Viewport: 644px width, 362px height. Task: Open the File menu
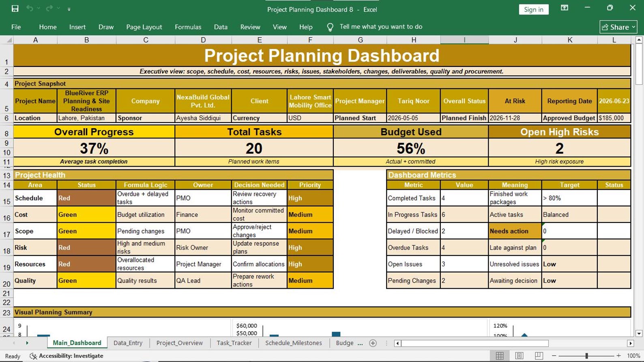[x=16, y=27]
